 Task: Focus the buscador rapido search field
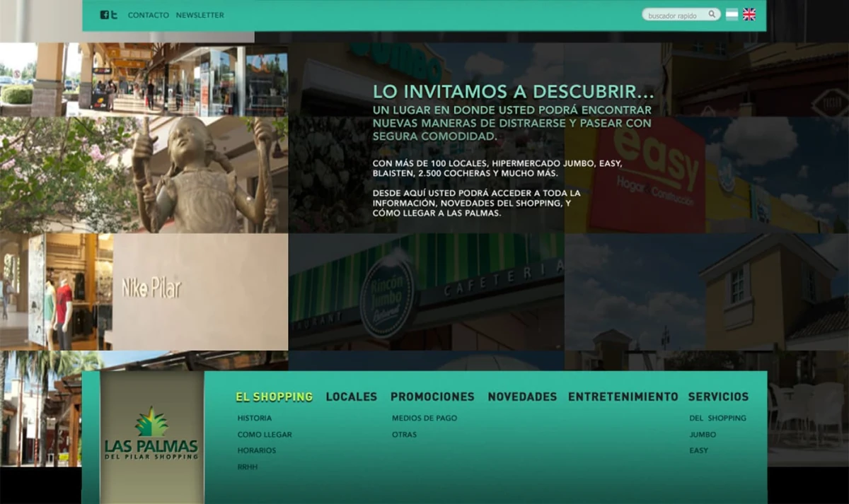pyautogui.click(x=681, y=15)
